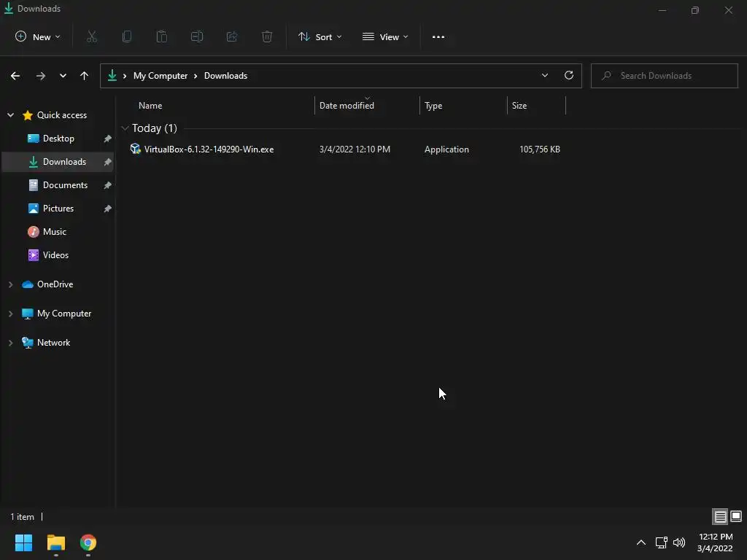Click the 3/4/2022 12:10 PM date cell

click(x=355, y=149)
